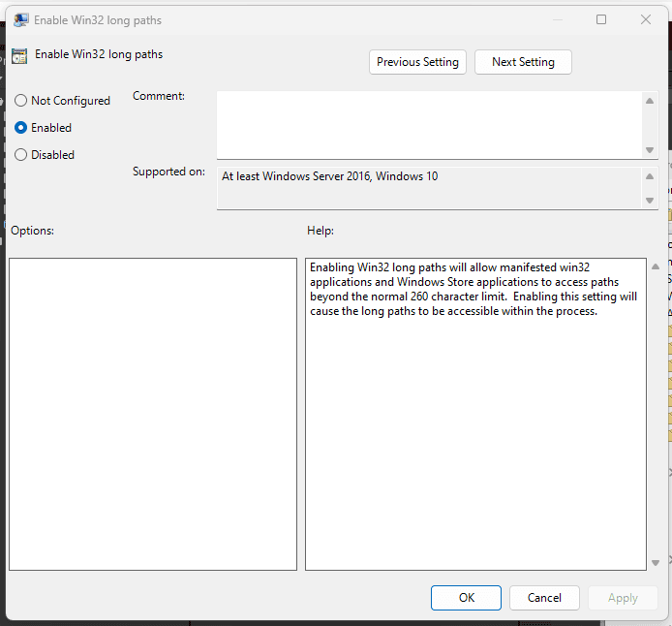Maximize the Enable Win32 long paths window
672x626 pixels.
click(601, 19)
